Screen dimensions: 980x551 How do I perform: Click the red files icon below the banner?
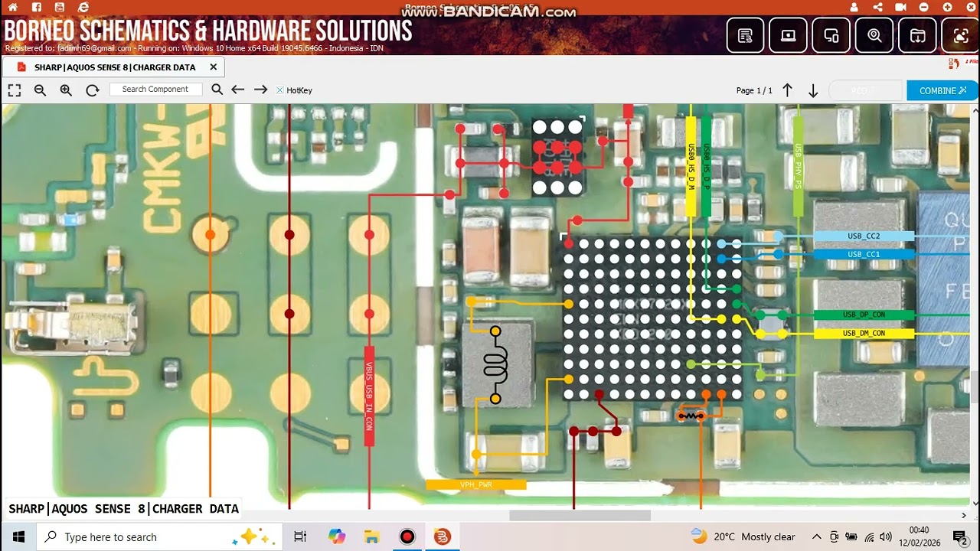tap(954, 64)
